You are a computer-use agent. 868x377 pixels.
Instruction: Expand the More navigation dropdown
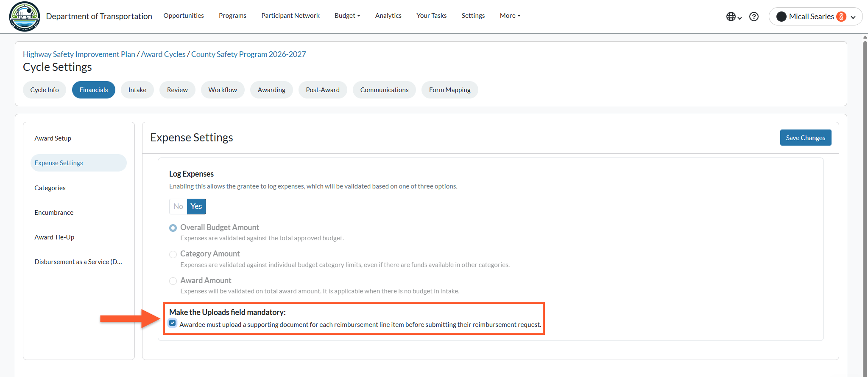click(510, 16)
